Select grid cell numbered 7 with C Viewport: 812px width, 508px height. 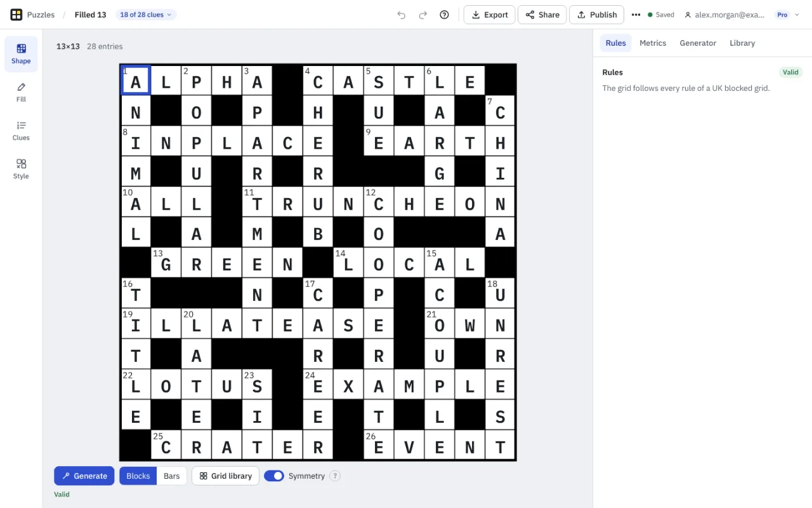(501, 111)
